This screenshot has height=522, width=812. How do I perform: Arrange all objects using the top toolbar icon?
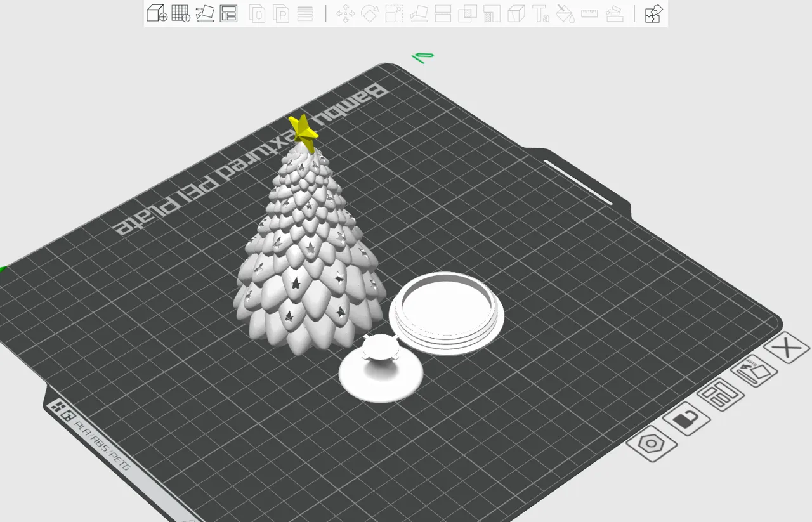tap(228, 13)
